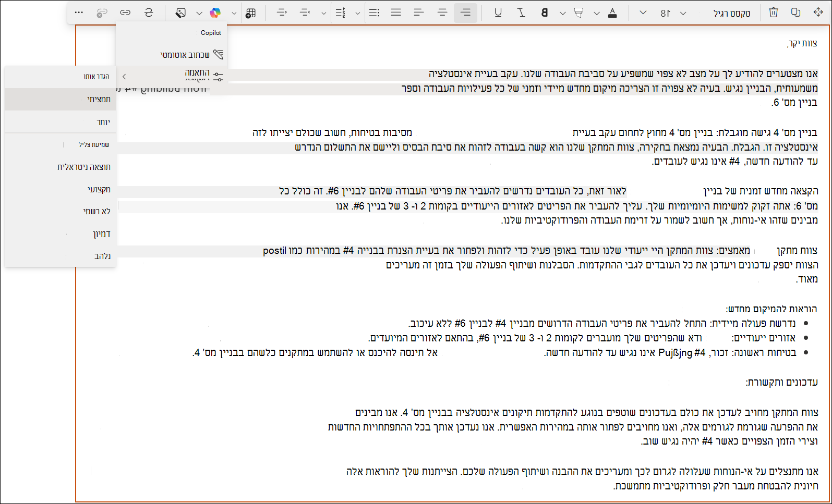
Task: Click the text highlight marker icon
Action: (x=578, y=13)
